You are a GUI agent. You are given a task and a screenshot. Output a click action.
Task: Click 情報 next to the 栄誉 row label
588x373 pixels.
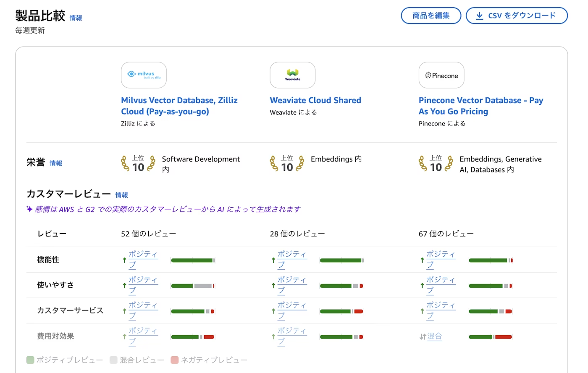tap(56, 163)
